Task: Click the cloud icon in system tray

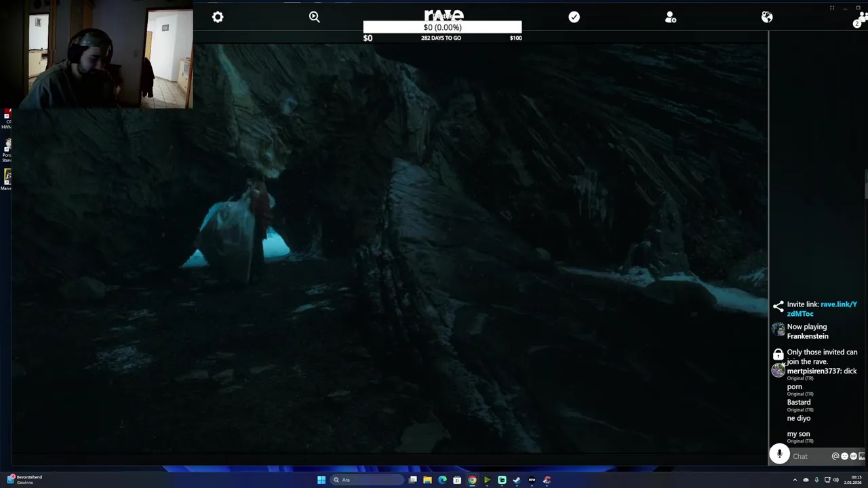Action: coord(806,480)
